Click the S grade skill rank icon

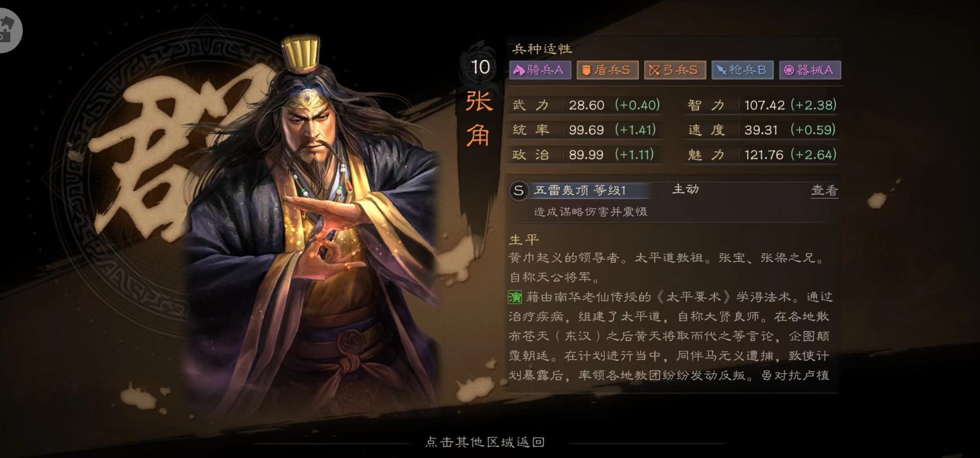[518, 190]
